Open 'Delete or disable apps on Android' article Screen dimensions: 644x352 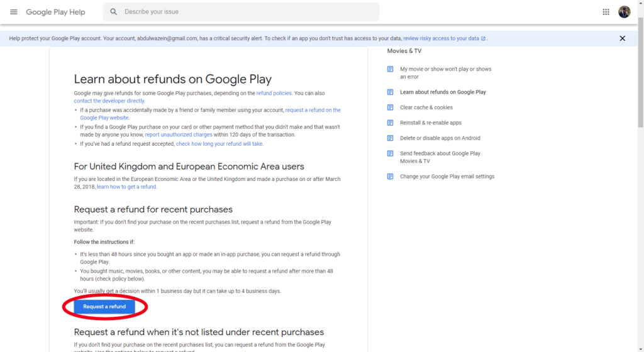tap(440, 138)
